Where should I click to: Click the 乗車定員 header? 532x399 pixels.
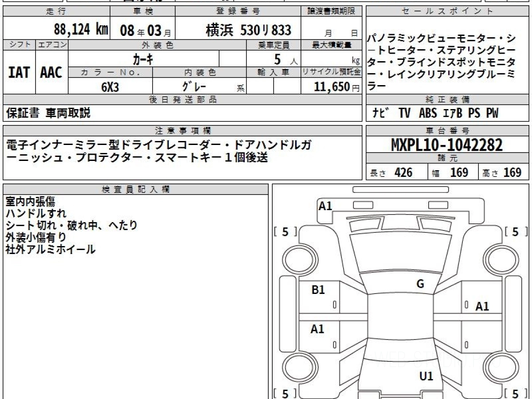tap(274, 45)
